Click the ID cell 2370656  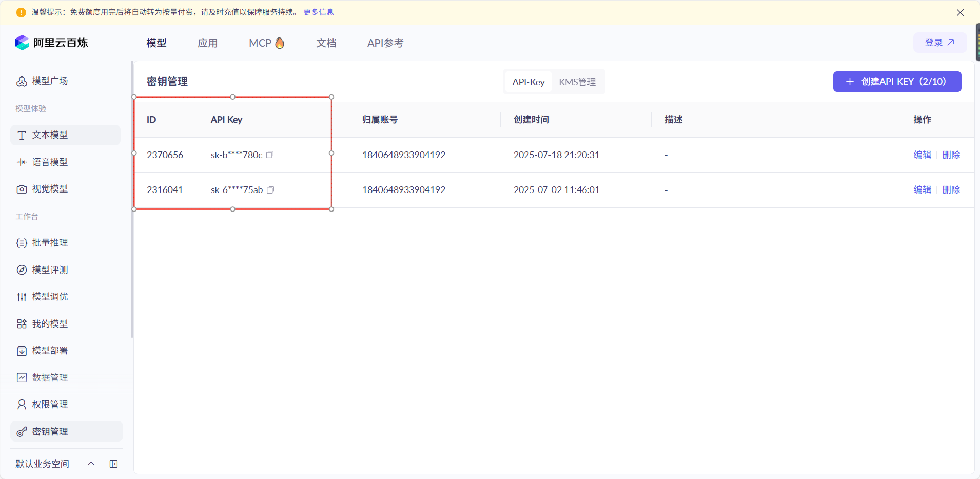point(165,155)
